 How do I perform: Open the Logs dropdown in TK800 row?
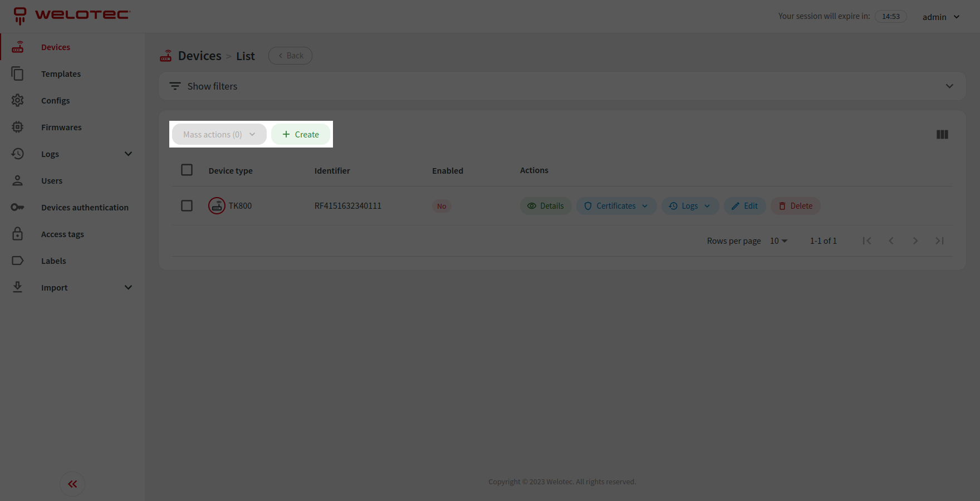tap(690, 206)
